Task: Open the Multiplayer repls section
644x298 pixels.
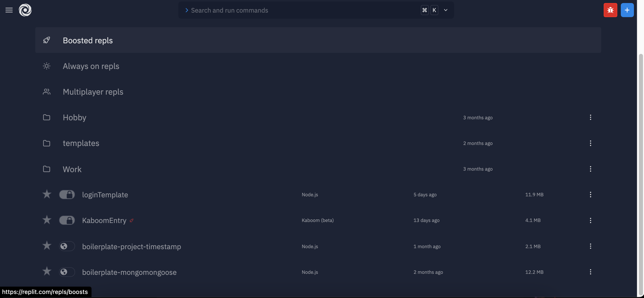Action: point(318,92)
